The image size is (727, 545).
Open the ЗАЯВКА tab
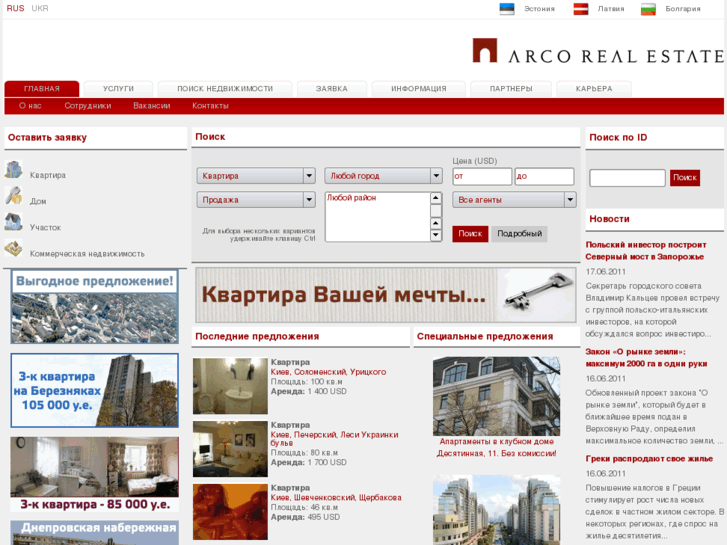[x=332, y=89]
